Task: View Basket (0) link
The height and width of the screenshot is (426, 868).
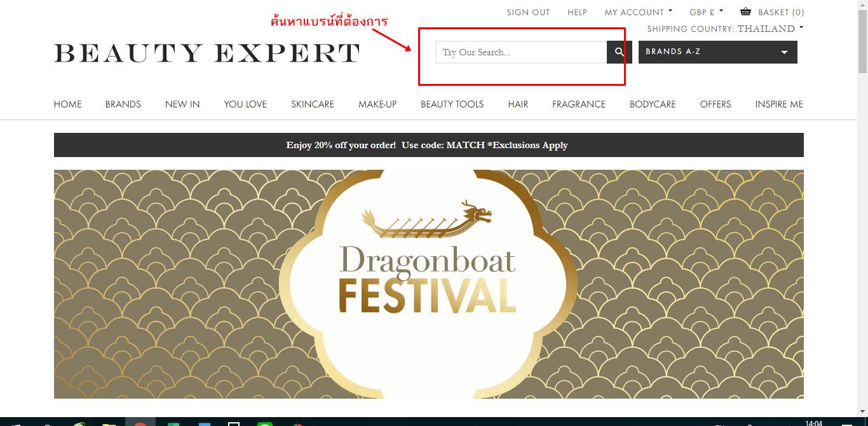Action: tap(781, 12)
